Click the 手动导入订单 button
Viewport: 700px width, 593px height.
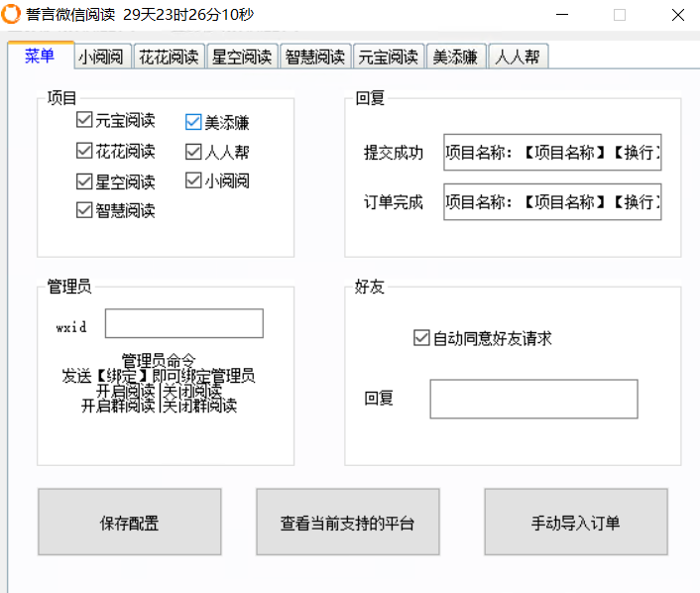coord(575,522)
